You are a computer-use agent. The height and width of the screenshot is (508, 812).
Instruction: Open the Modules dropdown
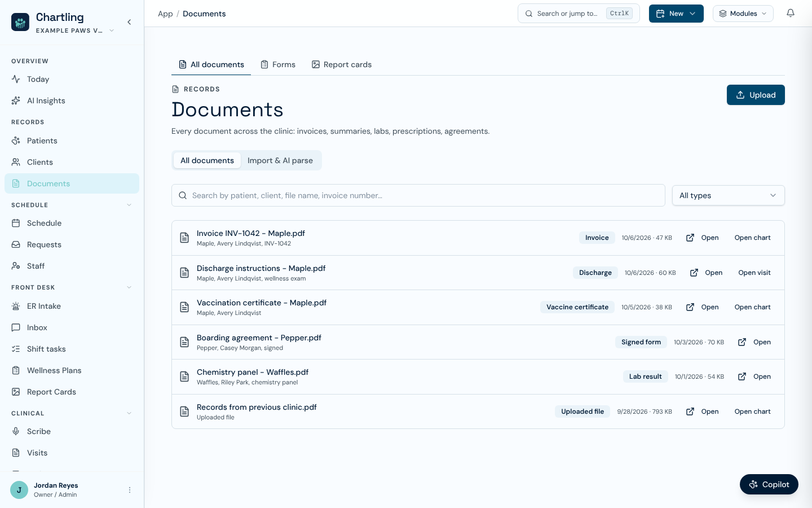pos(743,14)
